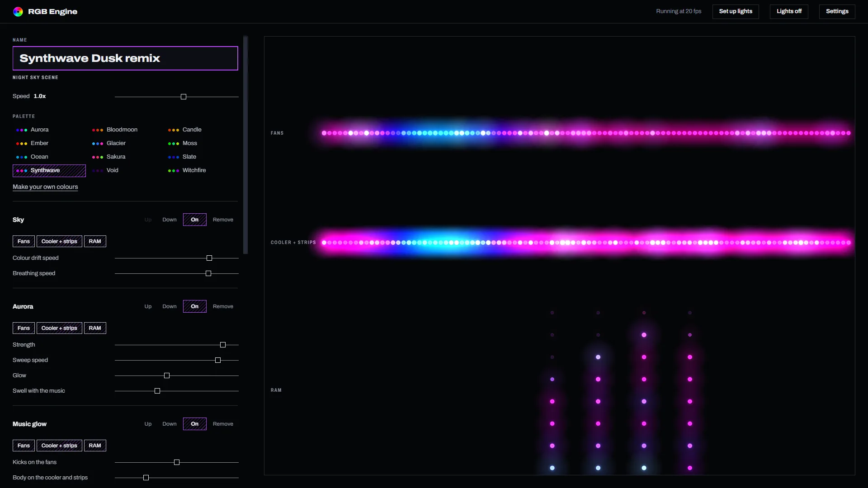Turn the lights off
Screen dimensions: 868x488
pyautogui.click(x=789, y=11)
